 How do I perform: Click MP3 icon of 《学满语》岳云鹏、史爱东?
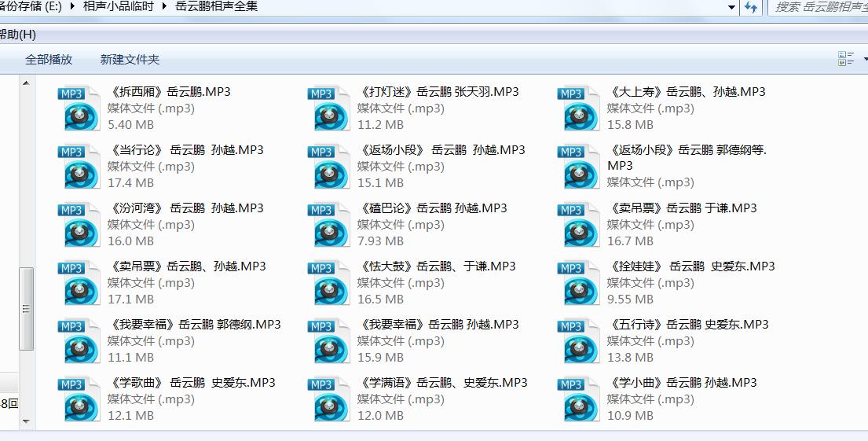[328, 399]
